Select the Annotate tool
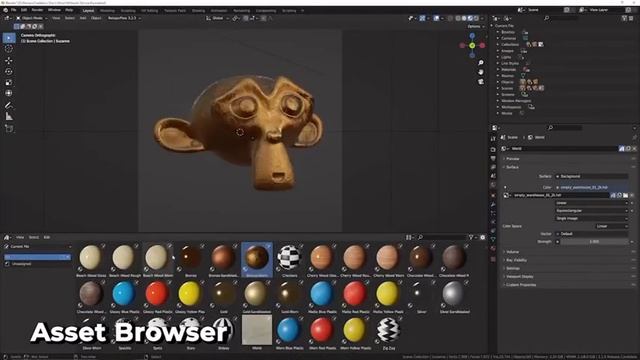The image size is (640, 360). 9,105
